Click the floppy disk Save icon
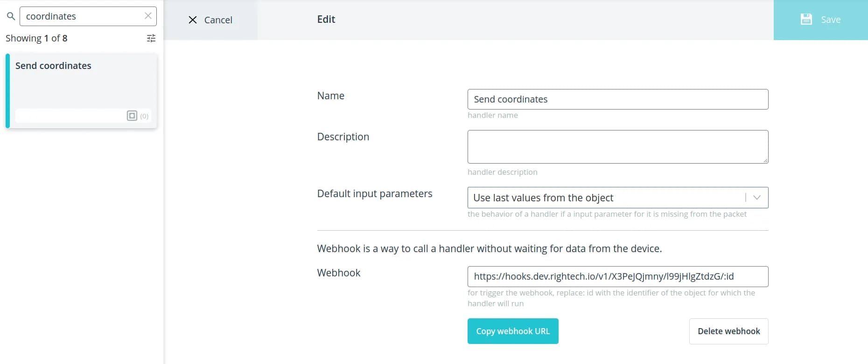 806,19
